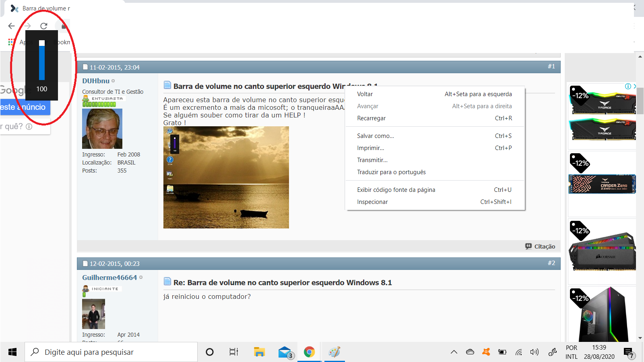Click the vertical scrollbar thumb
This screenshot has height=362, width=644.
tap(640, 101)
